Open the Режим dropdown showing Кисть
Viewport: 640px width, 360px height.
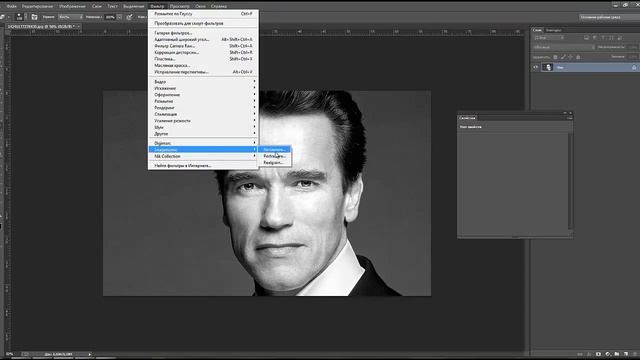[x=70, y=17]
